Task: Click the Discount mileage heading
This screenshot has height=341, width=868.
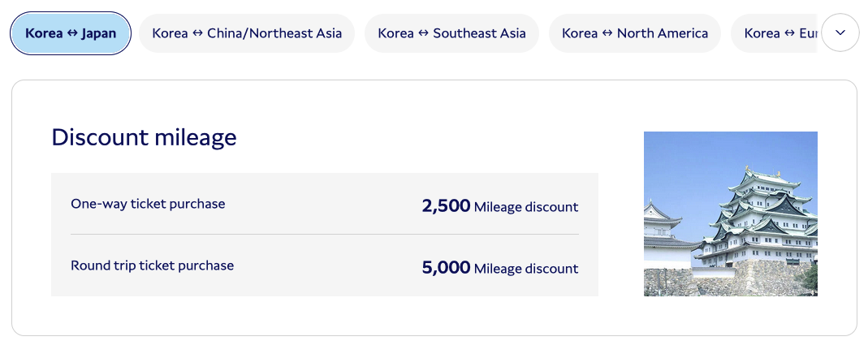Action: coord(144,137)
